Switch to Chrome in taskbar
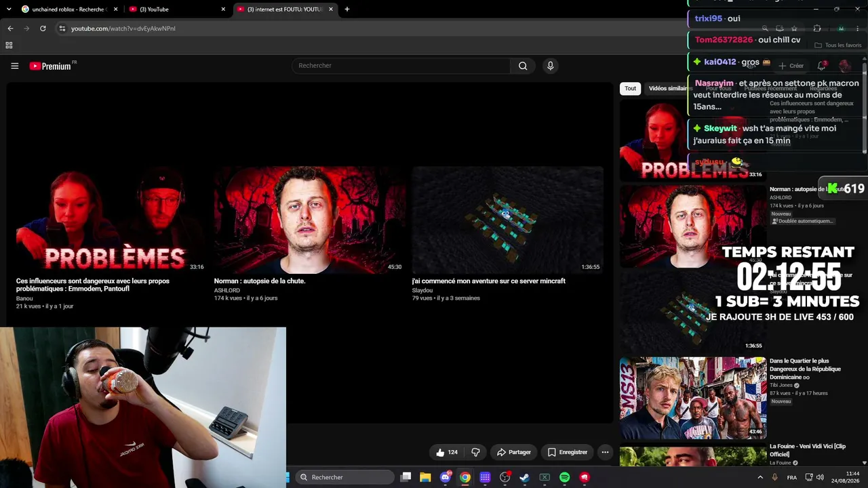The width and height of the screenshot is (868, 488). (465, 477)
